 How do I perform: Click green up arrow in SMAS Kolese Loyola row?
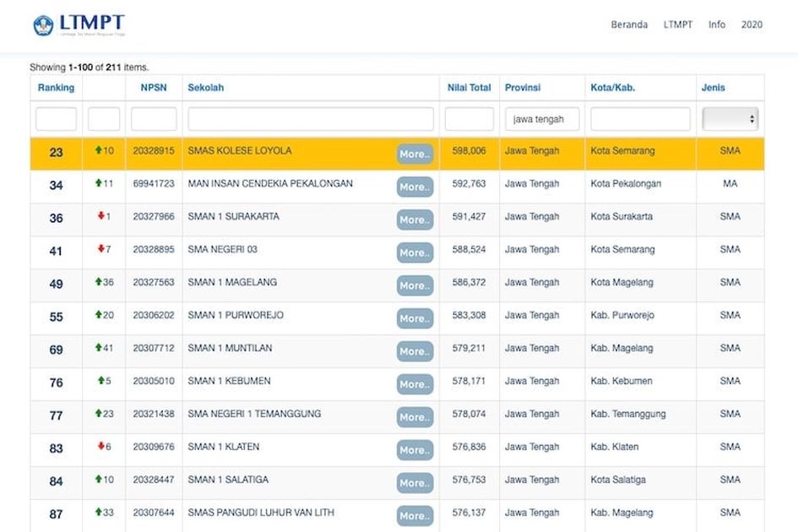(x=99, y=150)
